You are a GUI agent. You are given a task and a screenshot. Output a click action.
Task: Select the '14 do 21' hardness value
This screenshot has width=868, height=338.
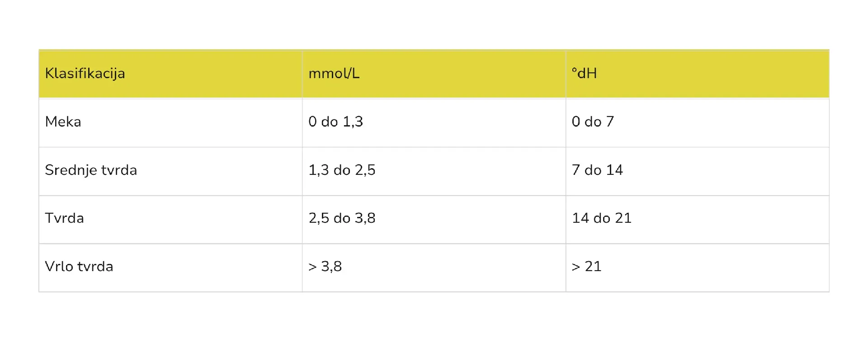pos(602,218)
